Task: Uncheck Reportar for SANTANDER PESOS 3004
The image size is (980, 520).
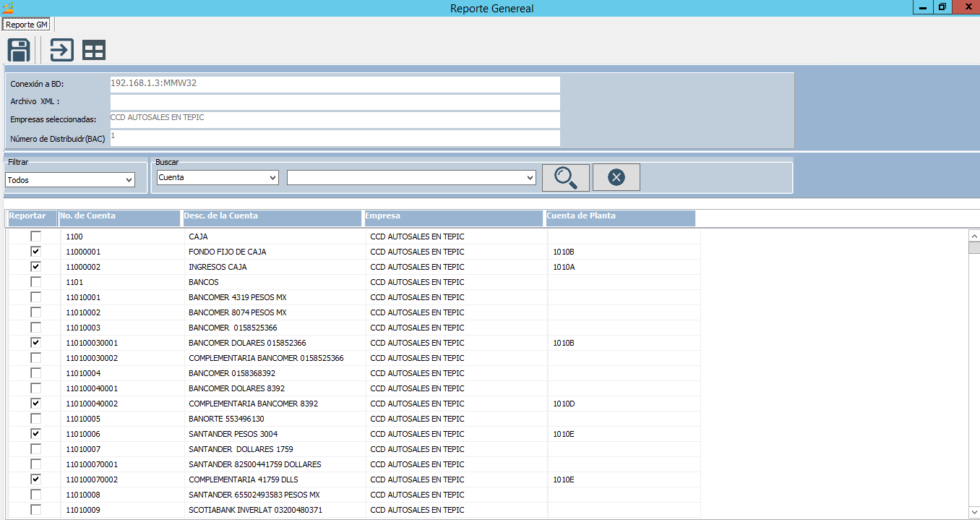Action: coord(35,434)
